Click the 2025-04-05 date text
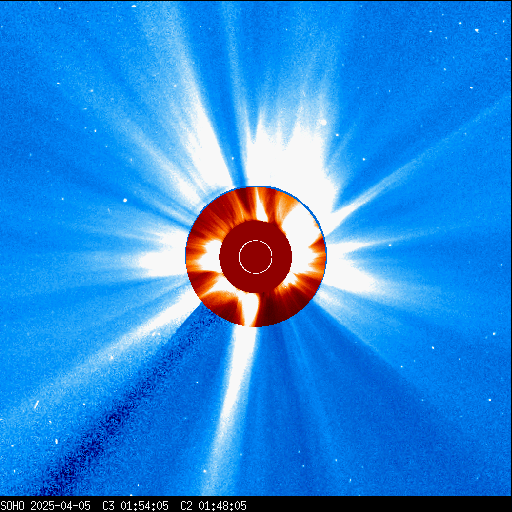This screenshot has height=512, width=512. pos(60,506)
